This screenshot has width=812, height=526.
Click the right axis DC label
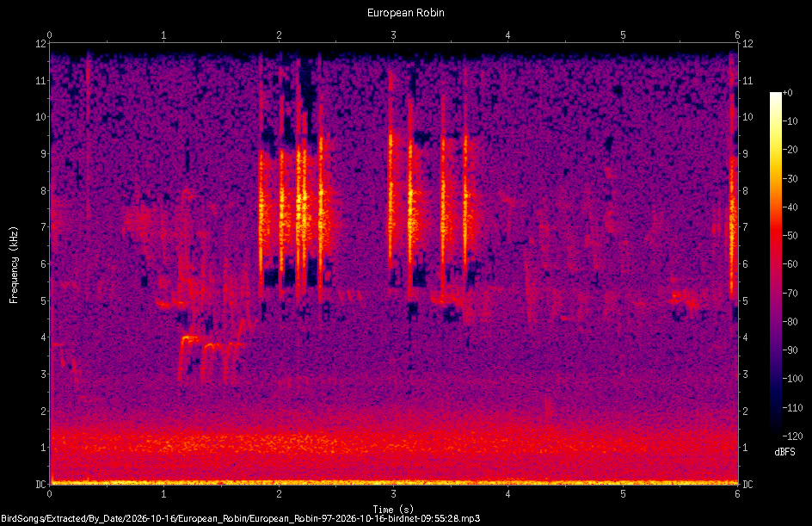[747, 484]
